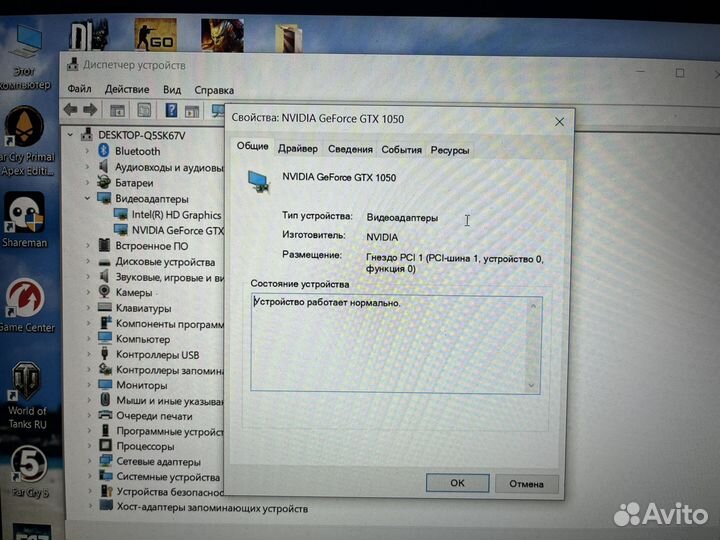Select the Мыши и иные указывающие icon
Viewport: 720px width, 540px height.
tap(105, 399)
